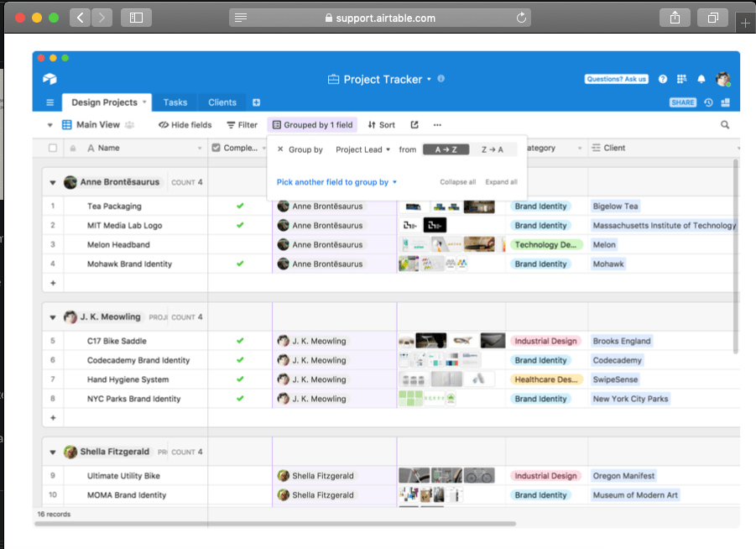Open the help question mark icon
The width and height of the screenshot is (756, 549).
click(x=663, y=79)
